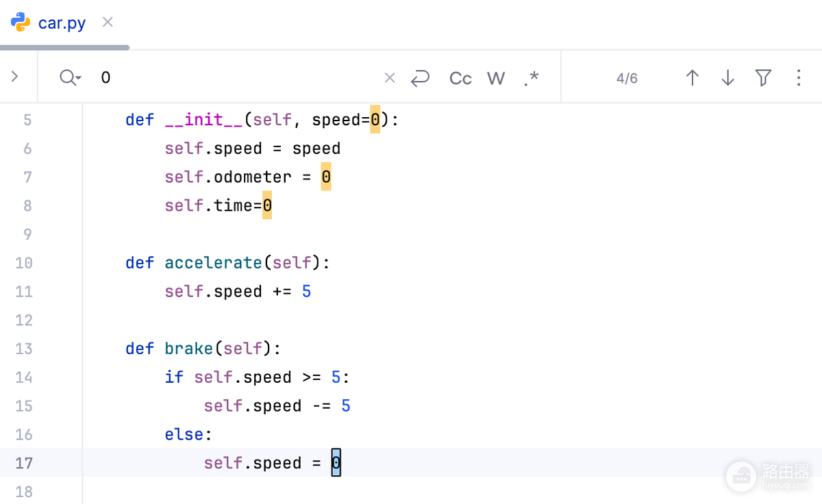Click line number 13 in gutter
Image resolution: width=822 pixels, height=504 pixels.
point(23,349)
